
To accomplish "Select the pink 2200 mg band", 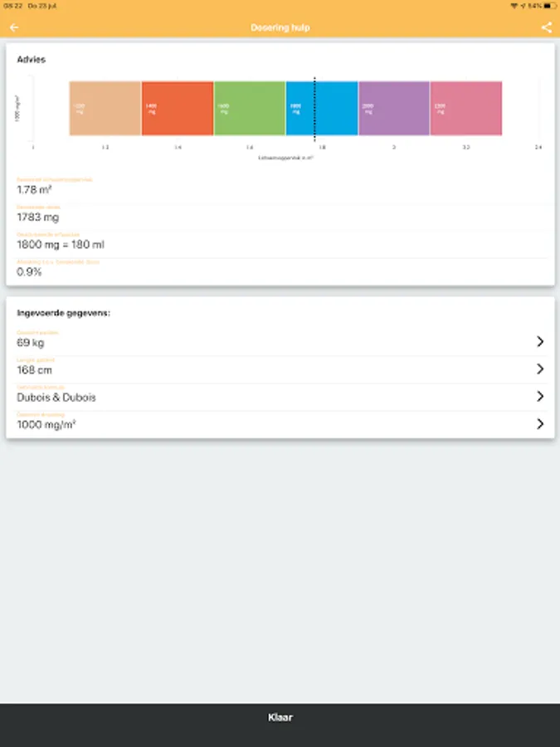I will pos(466,108).
